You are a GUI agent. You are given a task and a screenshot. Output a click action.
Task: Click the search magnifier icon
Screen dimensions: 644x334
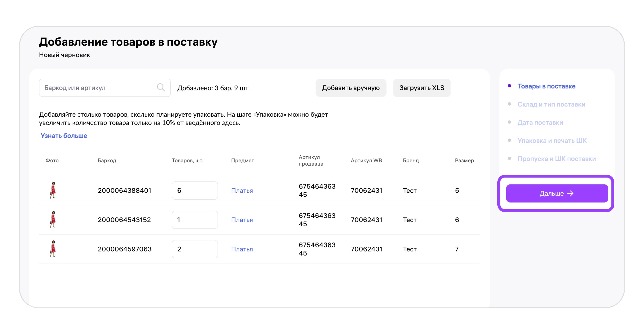[x=161, y=87]
